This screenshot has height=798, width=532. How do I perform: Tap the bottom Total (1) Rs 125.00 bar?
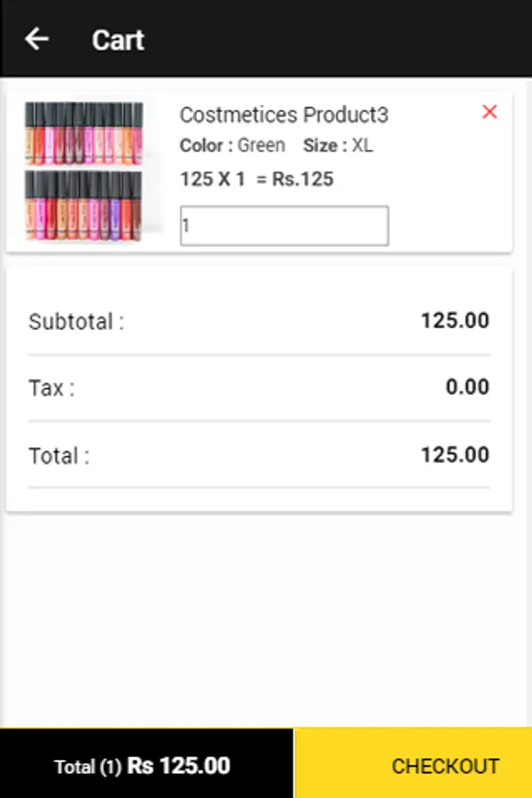(x=146, y=765)
